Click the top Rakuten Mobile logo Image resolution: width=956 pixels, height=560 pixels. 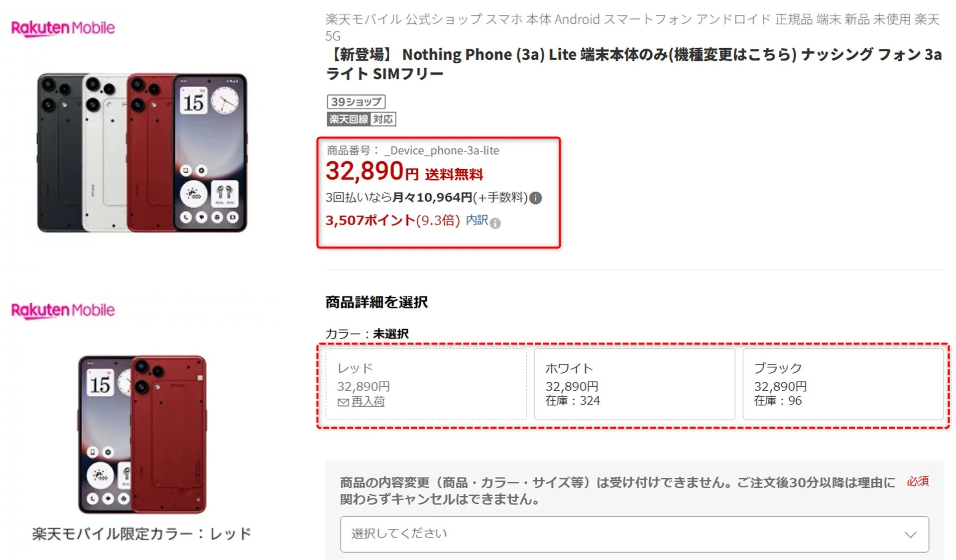(63, 28)
